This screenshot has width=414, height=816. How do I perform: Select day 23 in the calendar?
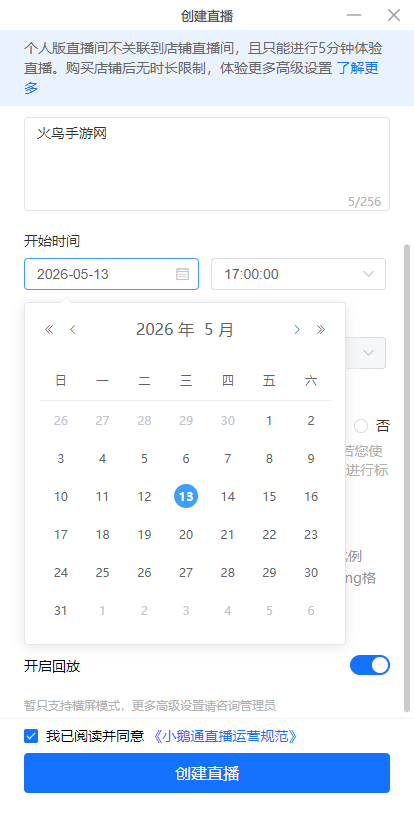(x=311, y=534)
